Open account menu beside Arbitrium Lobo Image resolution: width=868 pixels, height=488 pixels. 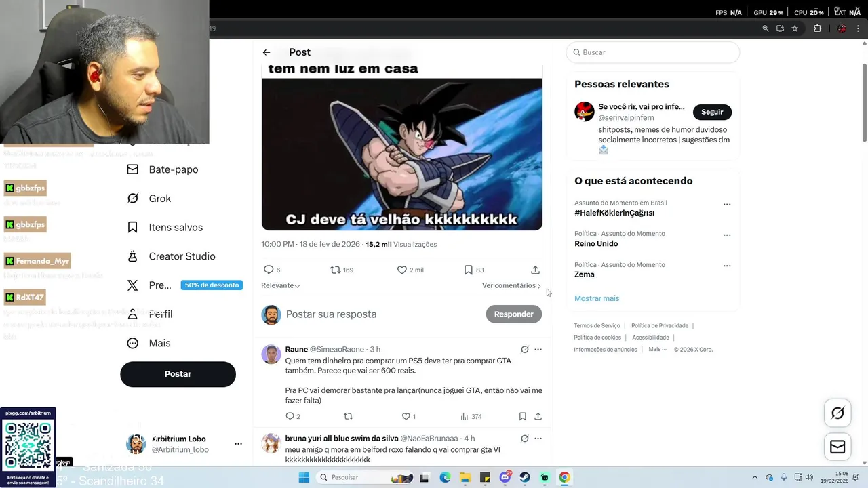tap(238, 444)
